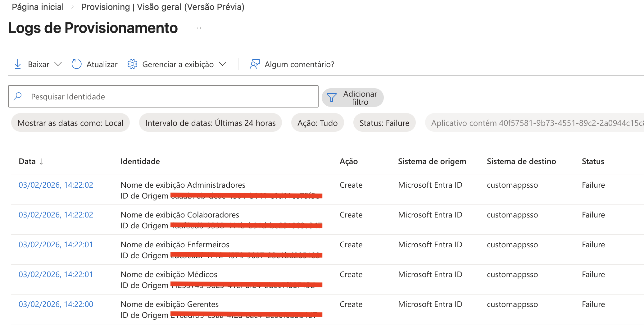
Task: Open log entry for Administradores by its date
Action: 56,185
